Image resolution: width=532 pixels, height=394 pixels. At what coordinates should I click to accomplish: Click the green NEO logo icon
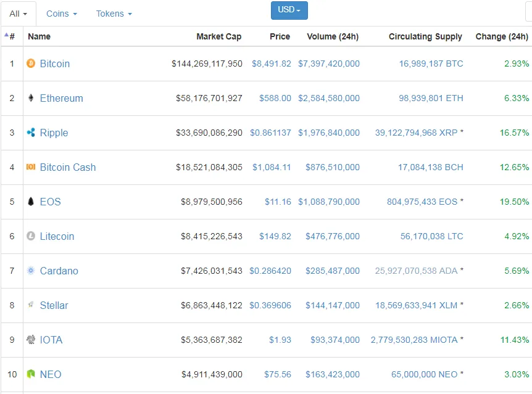pyautogui.click(x=31, y=374)
